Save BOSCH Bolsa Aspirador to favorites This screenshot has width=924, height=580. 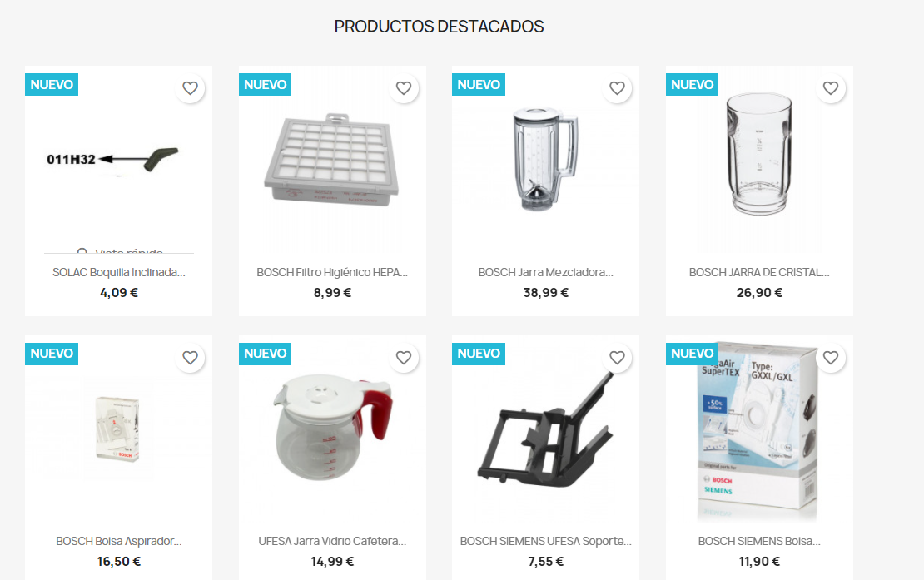pos(190,358)
